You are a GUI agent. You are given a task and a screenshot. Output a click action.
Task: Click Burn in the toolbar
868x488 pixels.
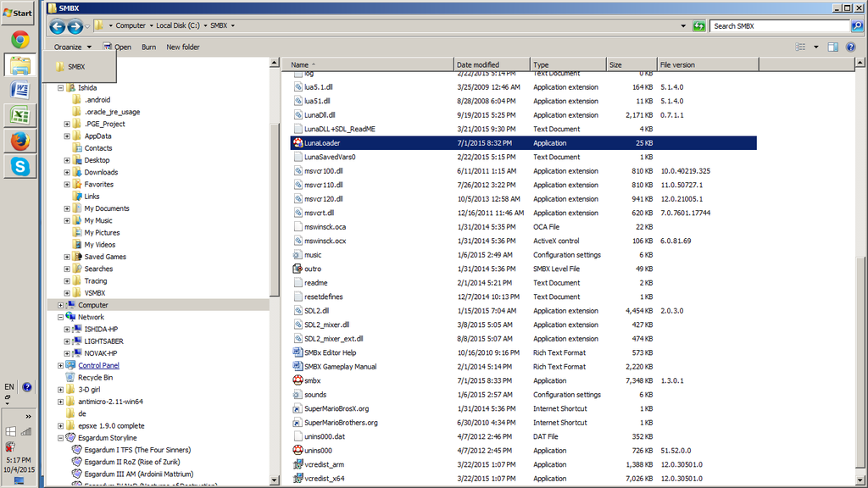click(148, 47)
